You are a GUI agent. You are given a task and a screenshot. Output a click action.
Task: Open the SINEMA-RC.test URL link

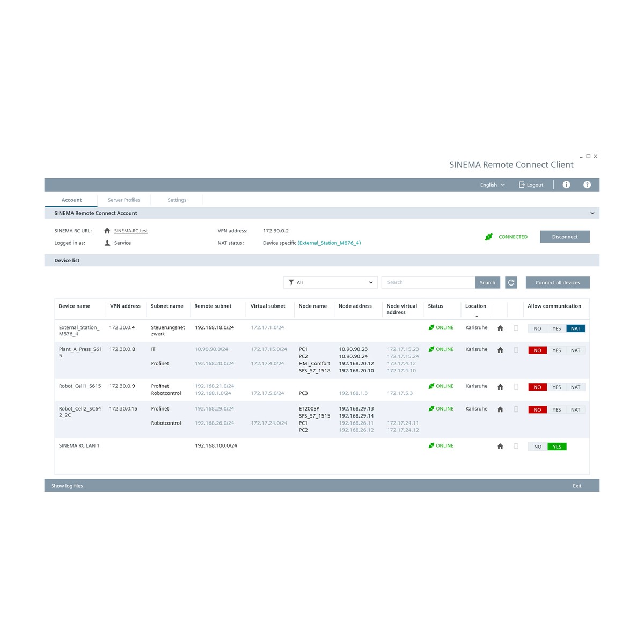click(x=131, y=231)
